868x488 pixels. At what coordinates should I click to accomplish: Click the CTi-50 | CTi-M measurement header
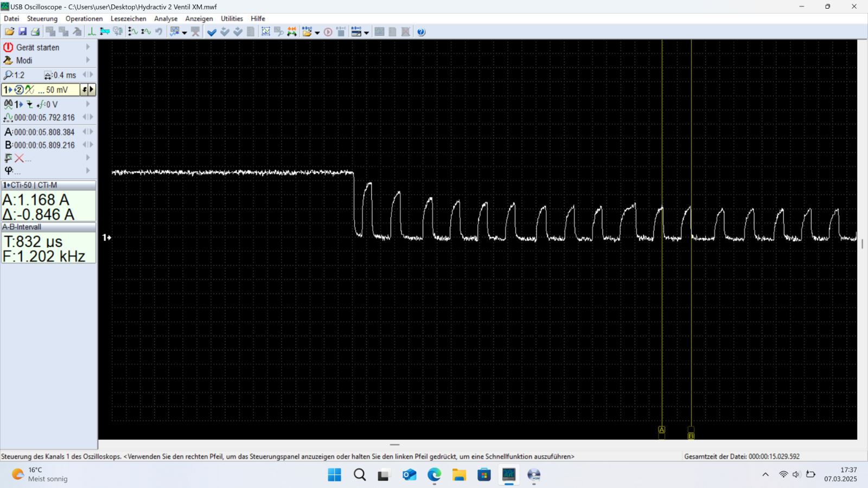coord(48,185)
